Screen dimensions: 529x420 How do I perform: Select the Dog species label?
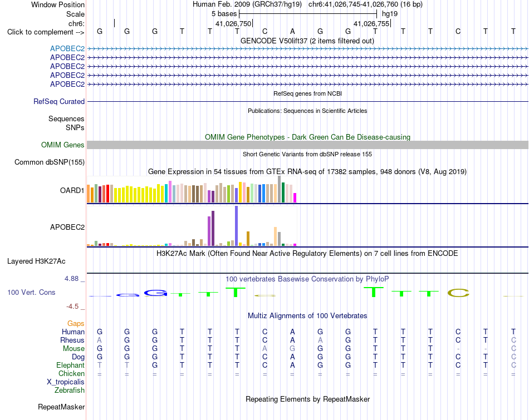(x=78, y=357)
